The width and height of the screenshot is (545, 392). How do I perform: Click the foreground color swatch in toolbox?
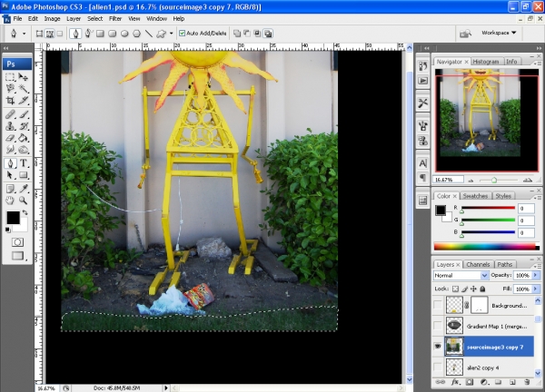click(x=13, y=218)
